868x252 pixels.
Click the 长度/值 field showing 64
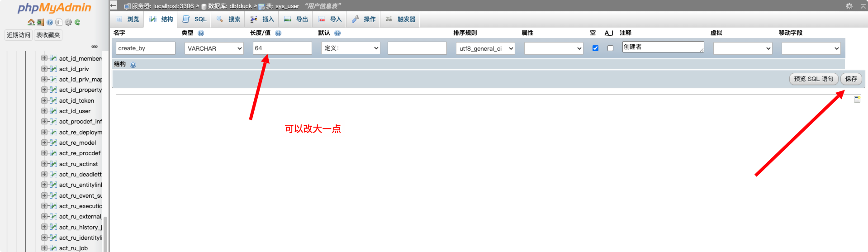click(x=282, y=48)
